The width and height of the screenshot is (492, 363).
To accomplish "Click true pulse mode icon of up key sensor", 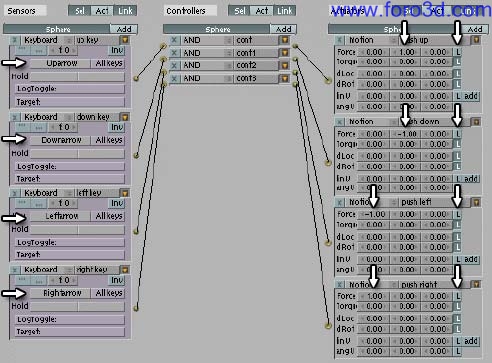I will [22, 50].
